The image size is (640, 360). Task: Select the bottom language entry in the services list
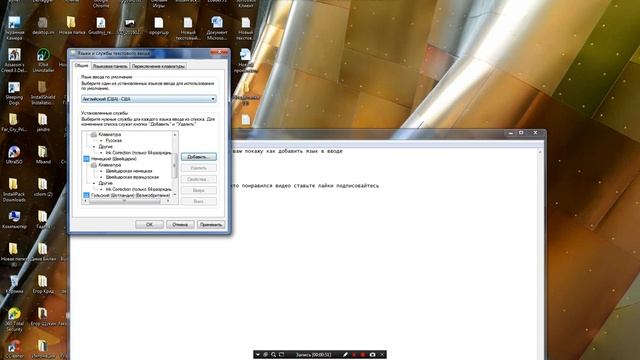(x=131, y=196)
